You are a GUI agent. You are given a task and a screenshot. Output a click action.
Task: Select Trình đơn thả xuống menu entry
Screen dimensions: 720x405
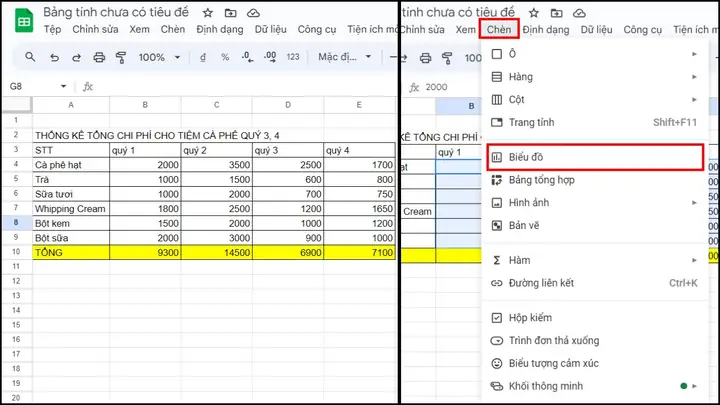(x=595, y=341)
